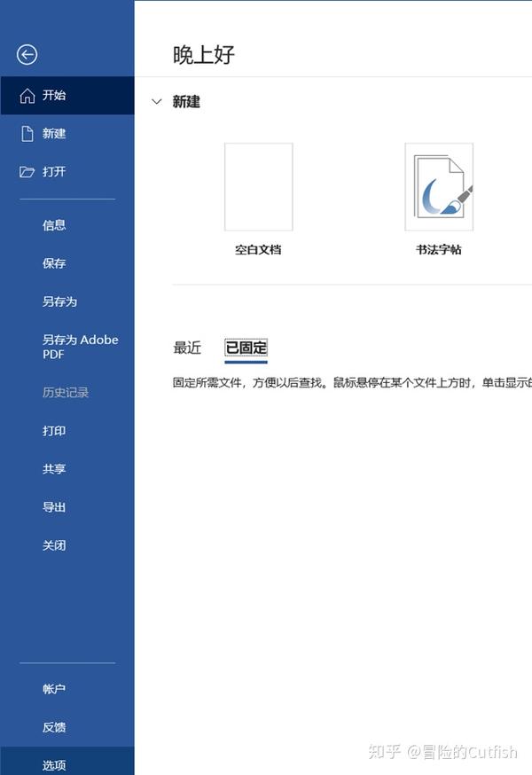
Task: Click the 空白文档 label text
Action: point(258,250)
